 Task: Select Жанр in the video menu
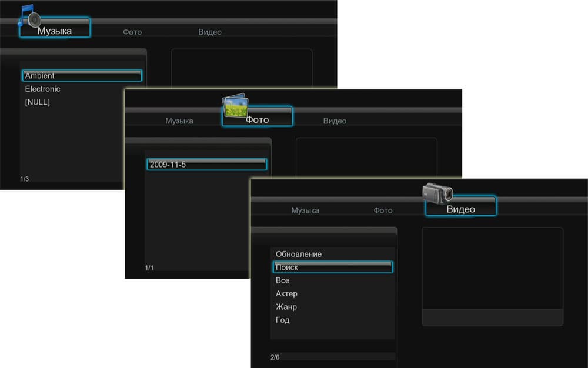click(286, 307)
